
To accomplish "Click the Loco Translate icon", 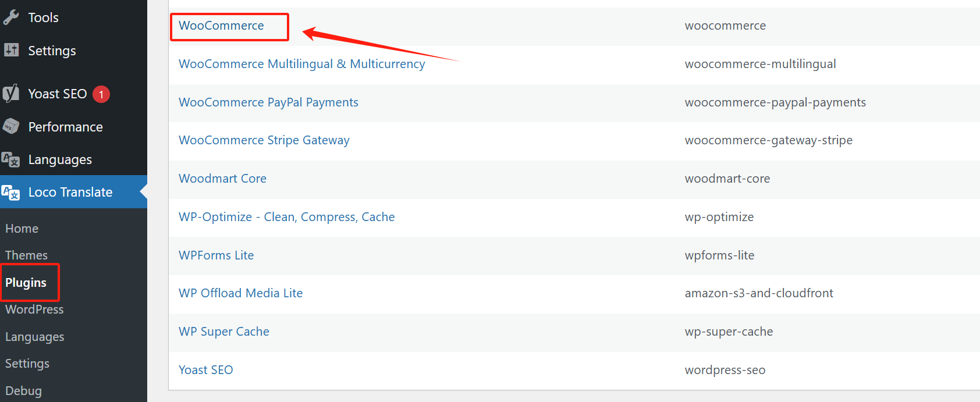I will click(10, 192).
